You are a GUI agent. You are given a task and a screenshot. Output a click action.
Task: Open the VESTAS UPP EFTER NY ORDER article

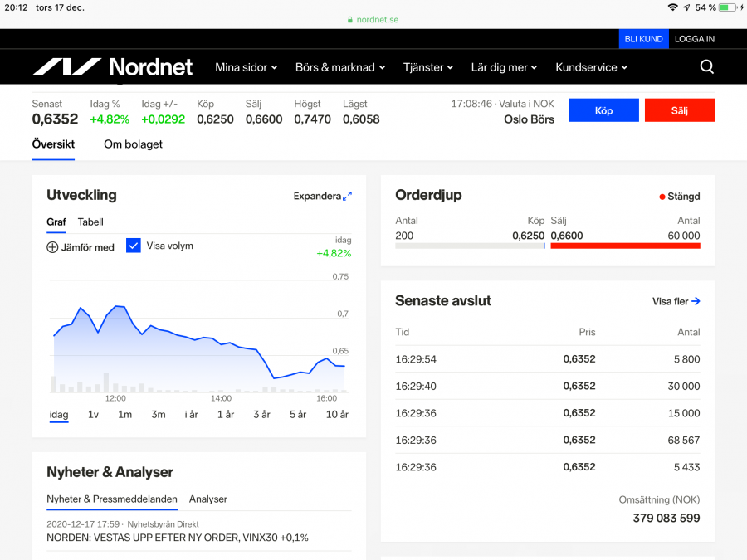[x=177, y=538]
